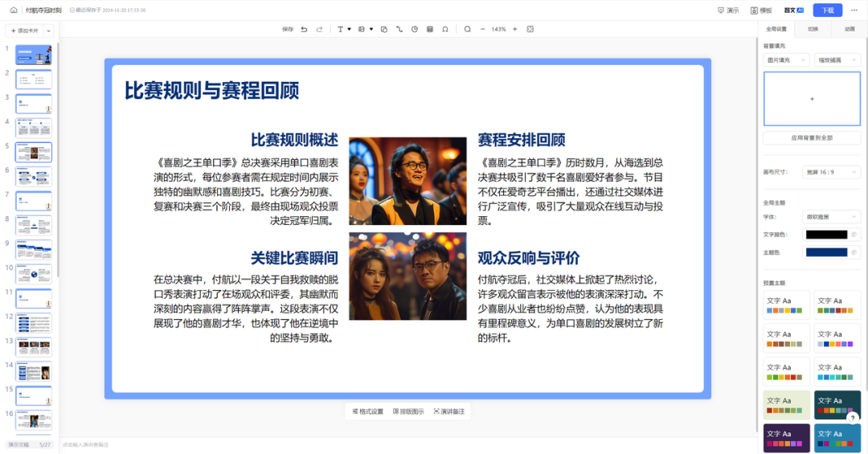Click the 关键比赛瞬间 heading

point(294,258)
